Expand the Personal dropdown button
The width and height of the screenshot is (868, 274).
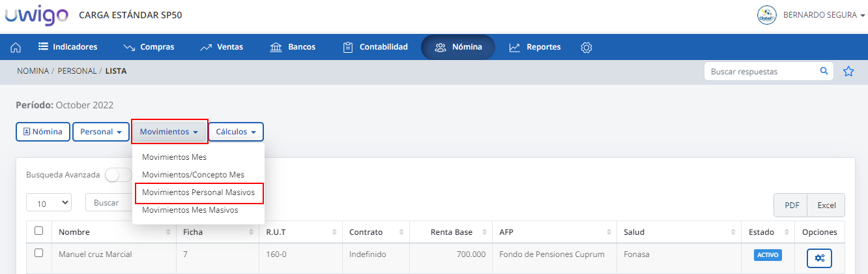point(100,132)
